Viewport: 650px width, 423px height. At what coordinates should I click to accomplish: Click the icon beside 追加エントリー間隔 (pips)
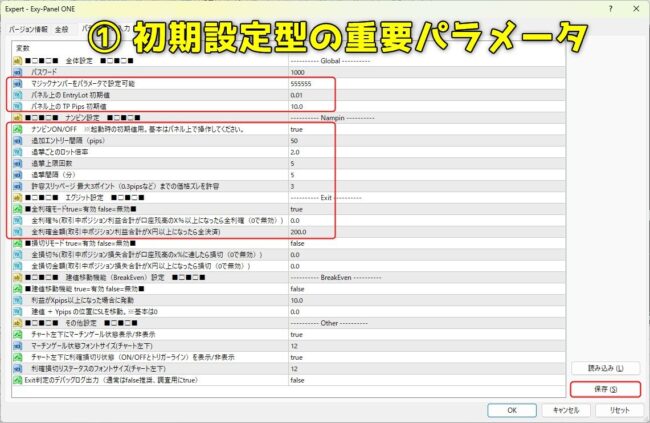(x=20, y=141)
